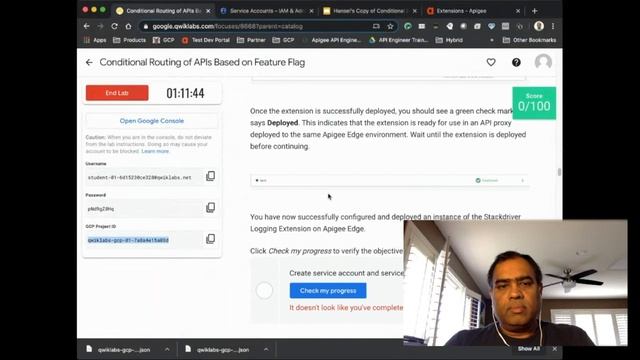Image resolution: width=640 pixels, height=360 pixels.
Task: Copy the username to clipboard
Action: pos(211,176)
